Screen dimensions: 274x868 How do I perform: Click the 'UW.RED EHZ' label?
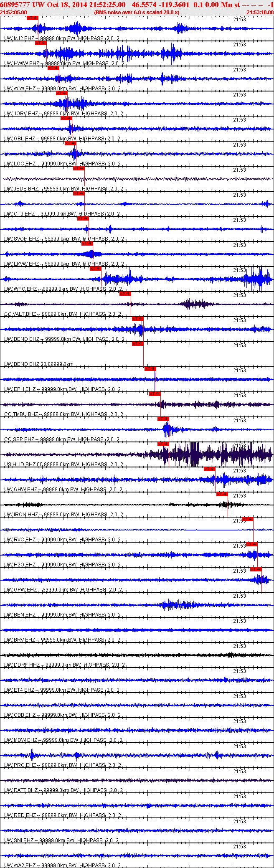point(20,815)
